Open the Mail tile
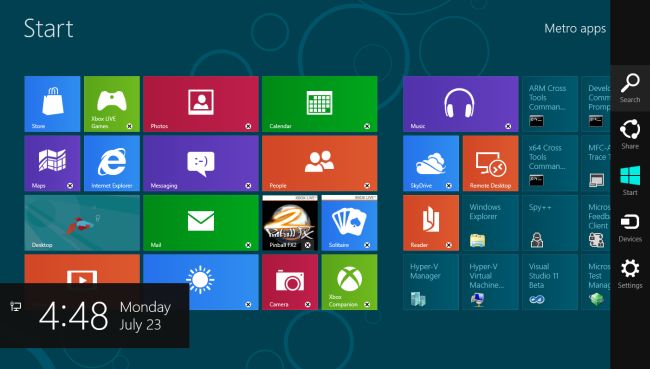 pyautogui.click(x=201, y=223)
